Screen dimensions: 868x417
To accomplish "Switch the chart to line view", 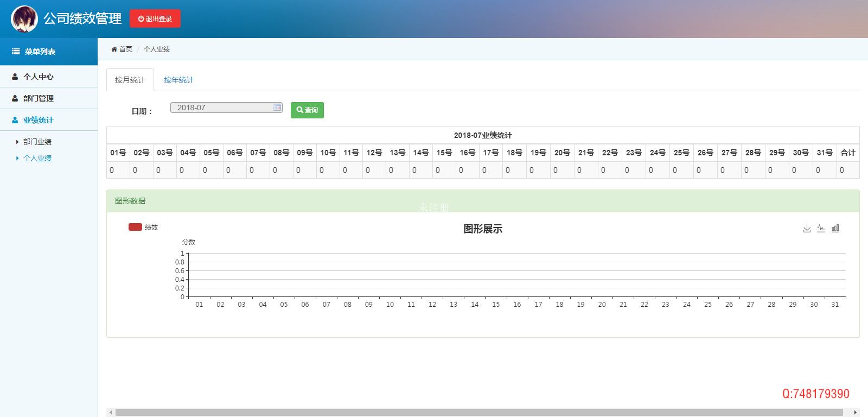I will pyautogui.click(x=821, y=228).
